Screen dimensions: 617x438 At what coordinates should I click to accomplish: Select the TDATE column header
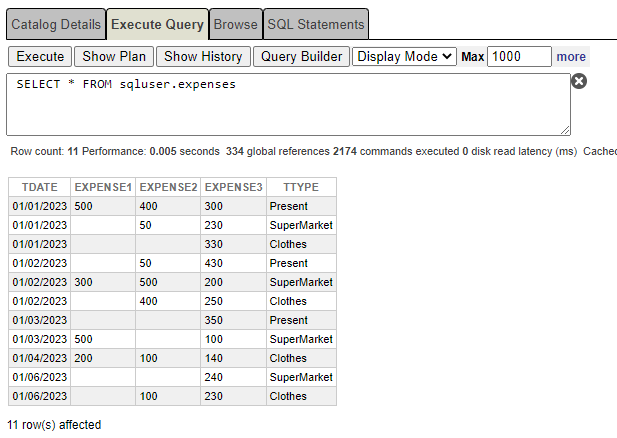[x=39, y=187]
